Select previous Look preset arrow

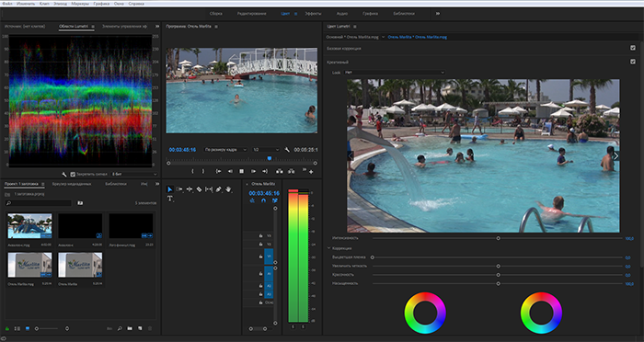click(351, 156)
